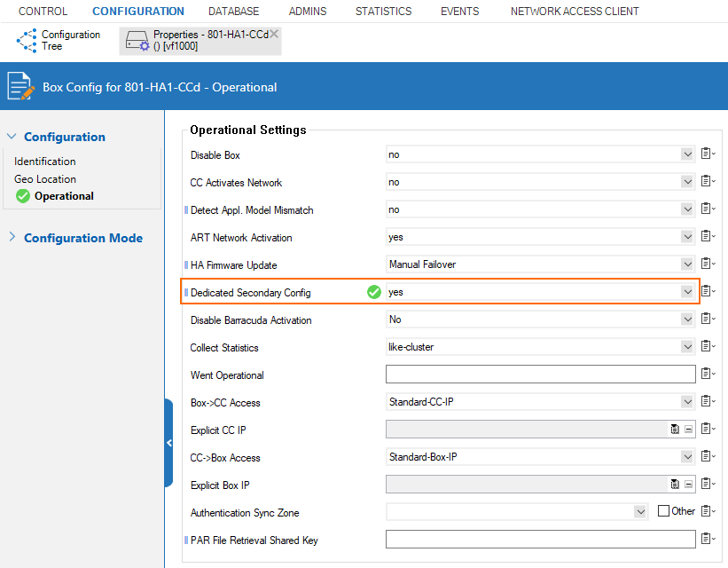
Task: Click green check icon beside Dedicated Secondary Config
Action: click(373, 292)
